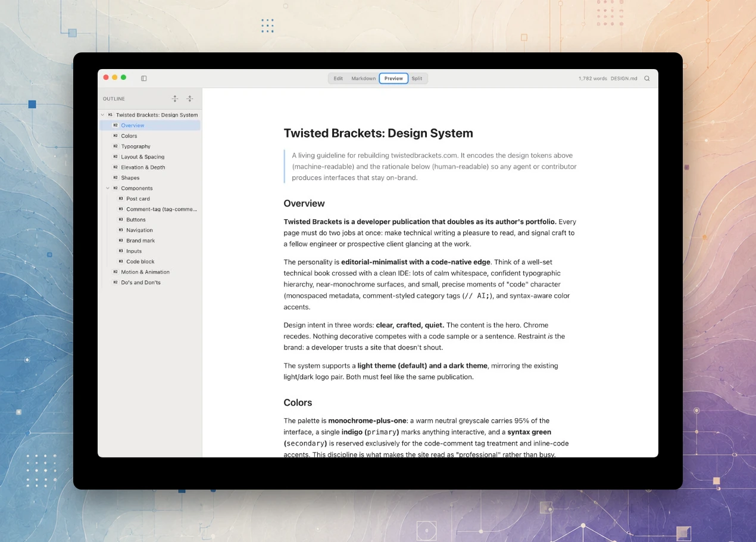Click the H1 badge beside Twisted Brackets
The image size is (756, 542).
click(x=110, y=115)
